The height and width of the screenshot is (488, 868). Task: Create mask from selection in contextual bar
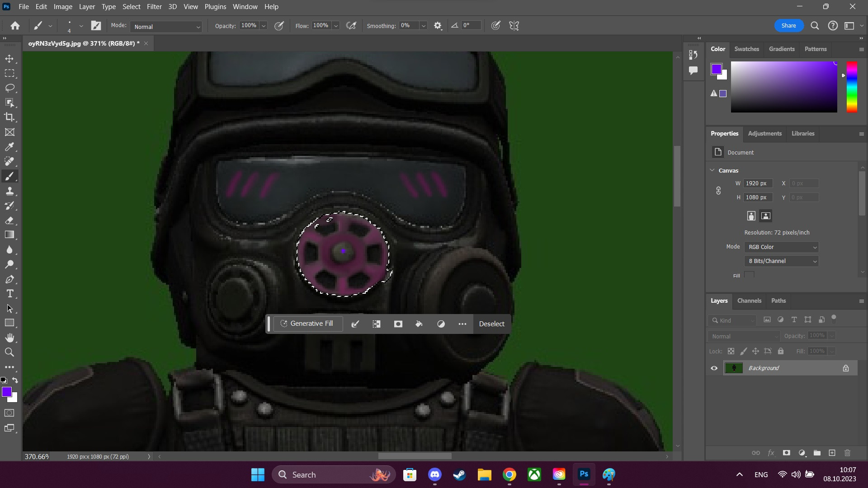398,324
